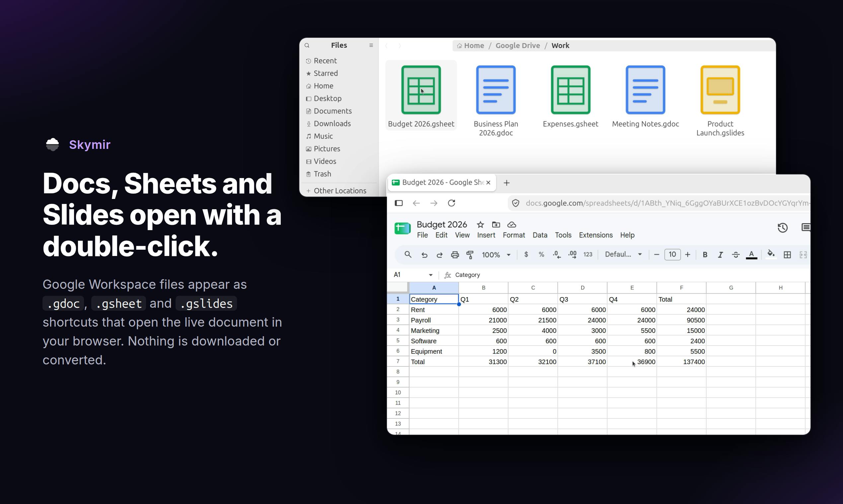Viewport: 843px width, 504px height.
Task: Open the fill color bucket picker
Action: point(771,254)
